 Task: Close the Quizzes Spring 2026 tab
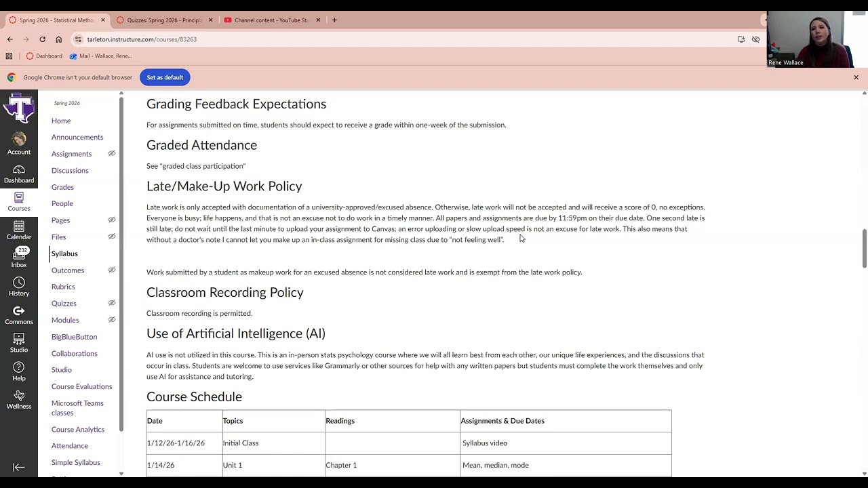(x=210, y=20)
